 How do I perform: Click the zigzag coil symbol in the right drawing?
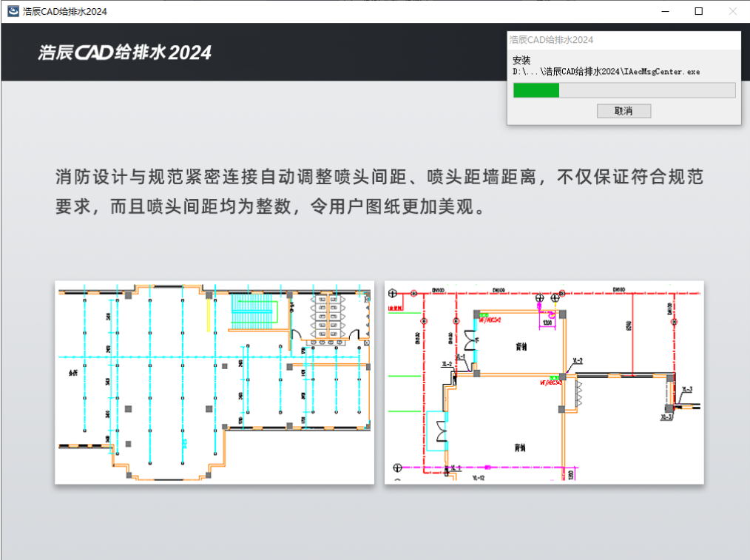pyautogui.click(x=579, y=392)
